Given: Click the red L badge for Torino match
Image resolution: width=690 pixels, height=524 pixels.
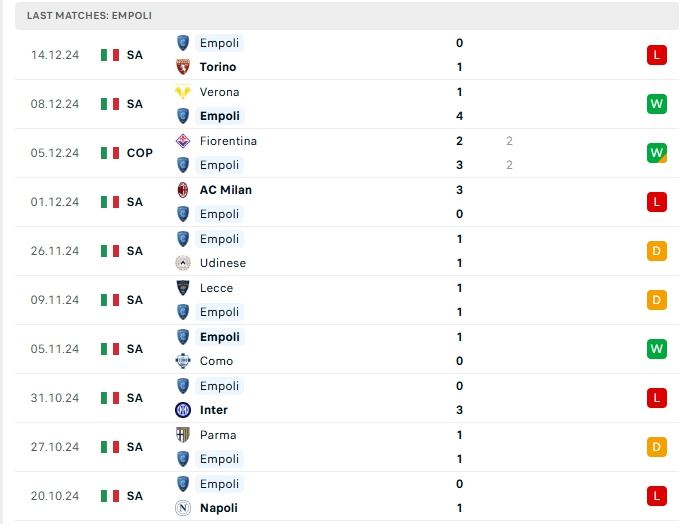Looking at the screenshot, I should pyautogui.click(x=656, y=55).
